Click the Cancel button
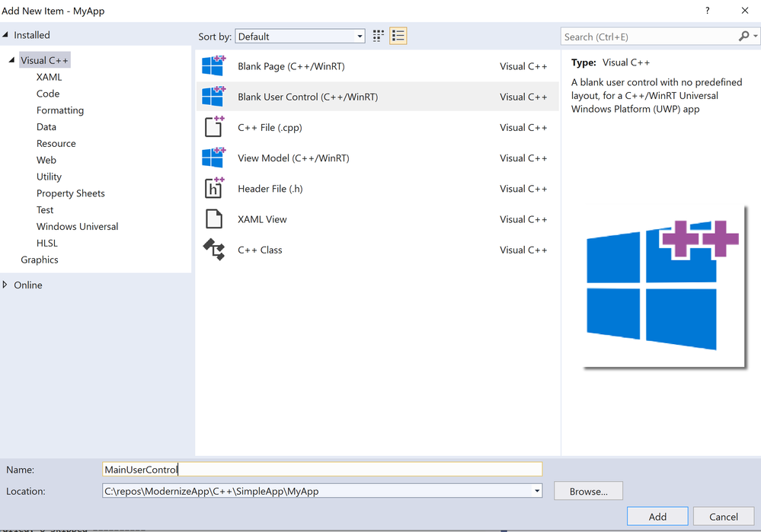761x532 pixels. point(723,517)
